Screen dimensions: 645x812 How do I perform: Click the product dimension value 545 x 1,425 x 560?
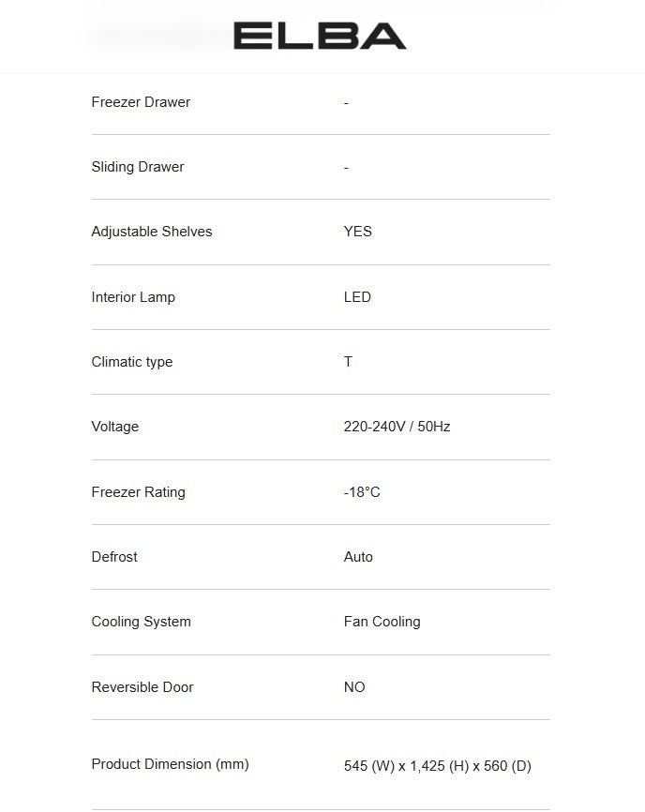(437, 766)
